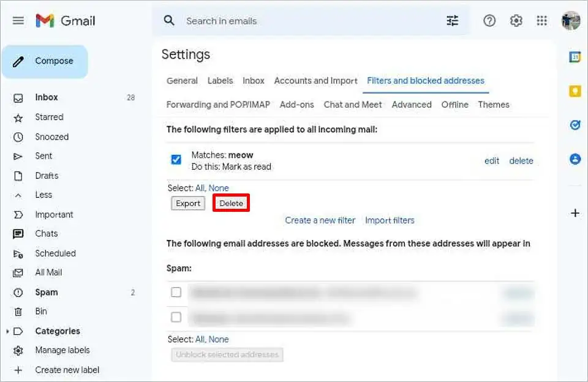Screen dimensions: 588x382
Task: Open Google Keep in the side panel
Action: (575, 91)
